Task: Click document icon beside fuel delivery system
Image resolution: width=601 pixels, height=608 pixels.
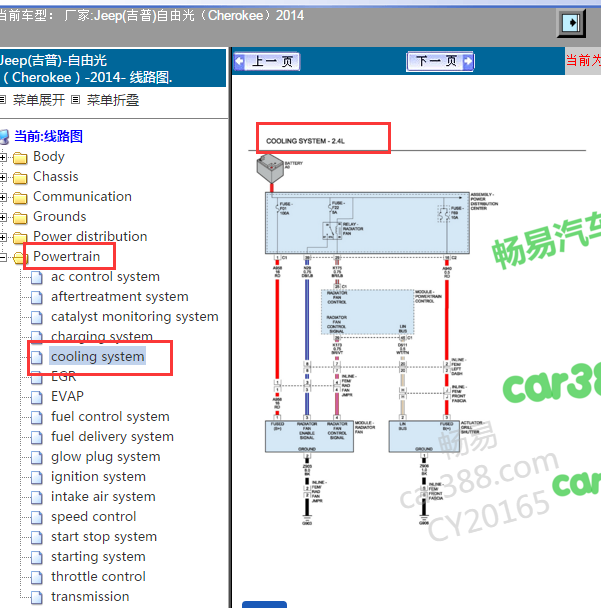Action: pyautogui.click(x=37, y=438)
